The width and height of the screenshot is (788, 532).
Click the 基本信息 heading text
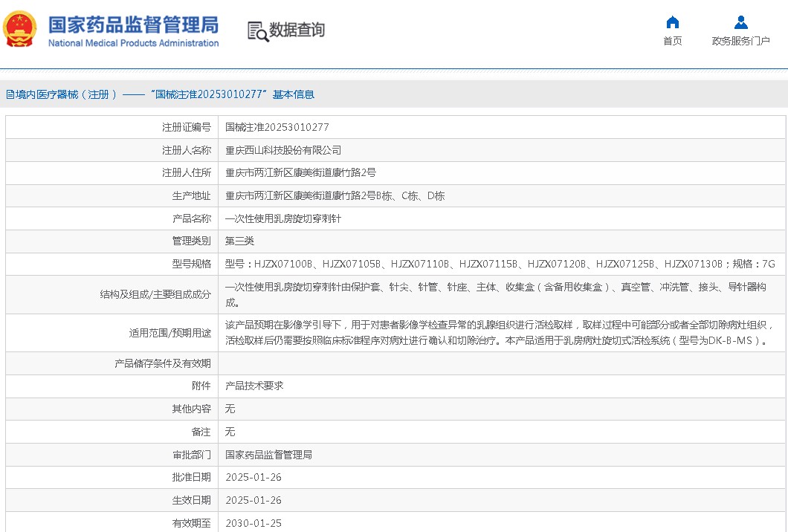(x=294, y=94)
